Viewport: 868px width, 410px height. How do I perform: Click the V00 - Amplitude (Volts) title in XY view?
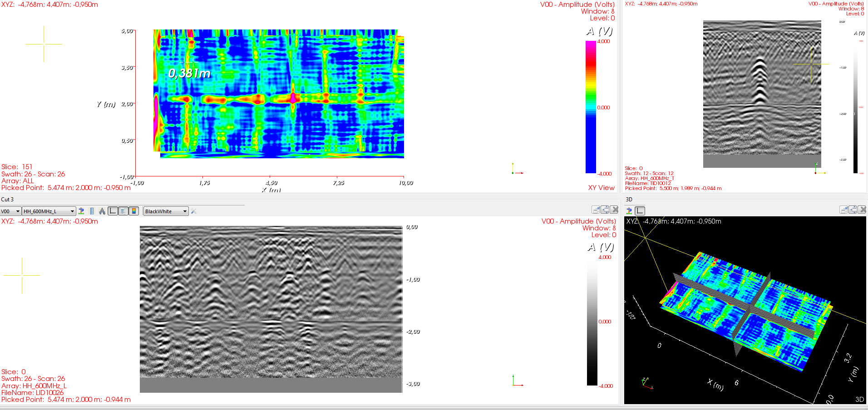[x=577, y=5]
